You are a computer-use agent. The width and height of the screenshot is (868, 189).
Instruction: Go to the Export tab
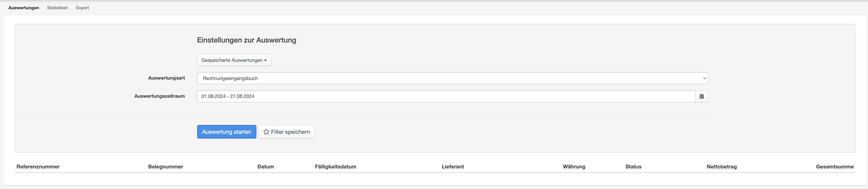(82, 8)
